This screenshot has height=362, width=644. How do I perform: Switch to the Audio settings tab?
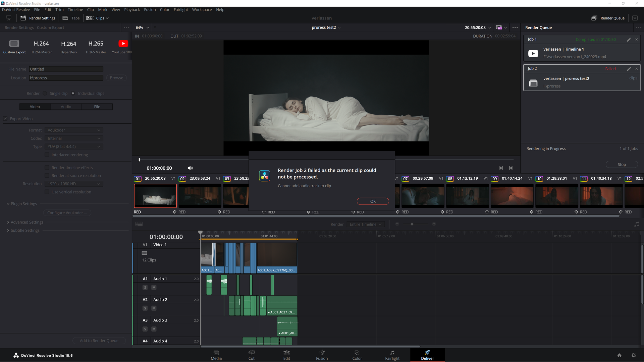tap(66, 107)
